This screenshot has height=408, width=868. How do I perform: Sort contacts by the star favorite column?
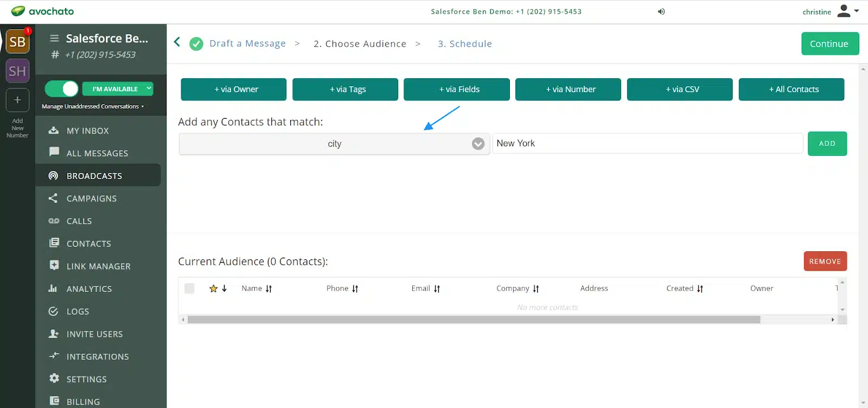tap(218, 289)
